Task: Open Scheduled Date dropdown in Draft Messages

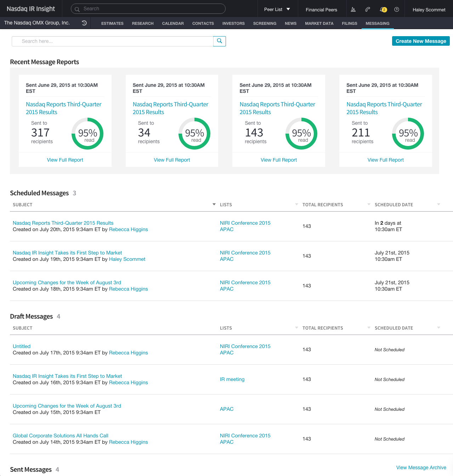Action: [438, 328]
